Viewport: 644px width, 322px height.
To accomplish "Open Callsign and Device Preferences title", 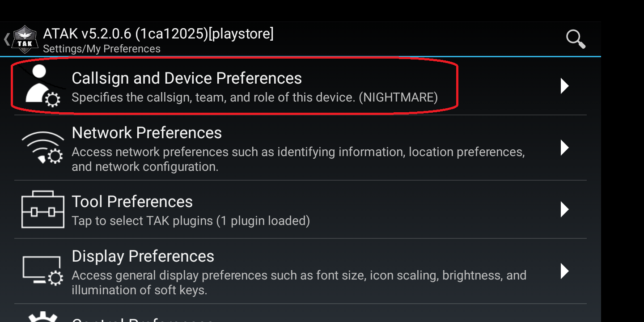I will click(x=186, y=78).
